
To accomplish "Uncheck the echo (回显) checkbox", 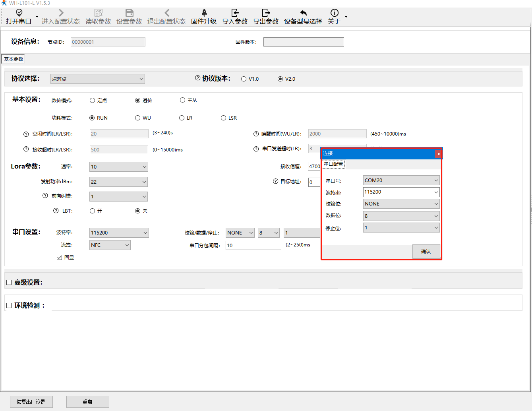I will coord(60,258).
